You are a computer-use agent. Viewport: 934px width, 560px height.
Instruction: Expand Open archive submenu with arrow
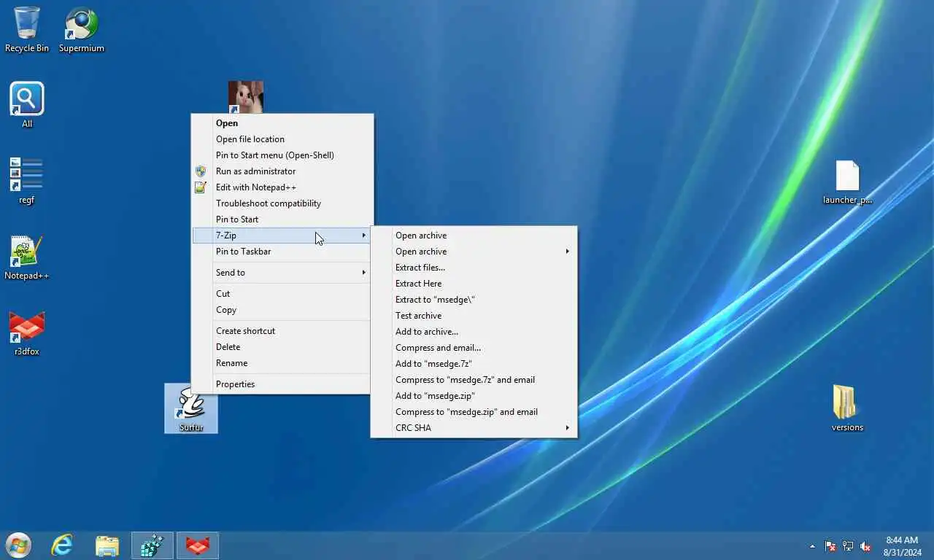474,252
